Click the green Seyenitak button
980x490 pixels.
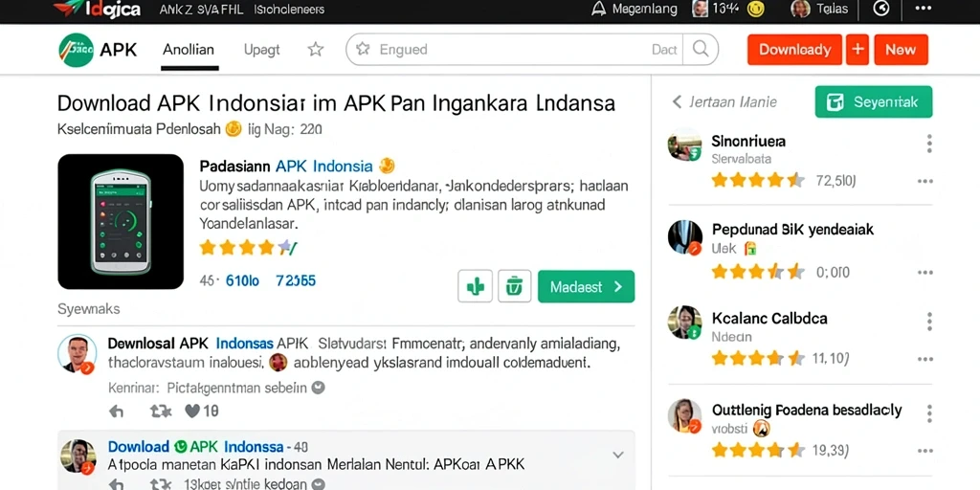[874, 101]
